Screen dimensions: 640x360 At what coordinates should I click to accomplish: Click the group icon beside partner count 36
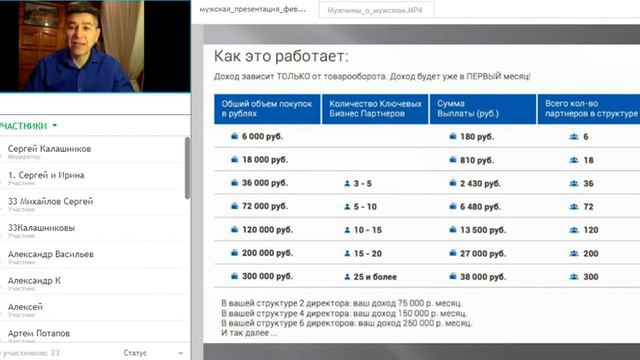coord(574,184)
